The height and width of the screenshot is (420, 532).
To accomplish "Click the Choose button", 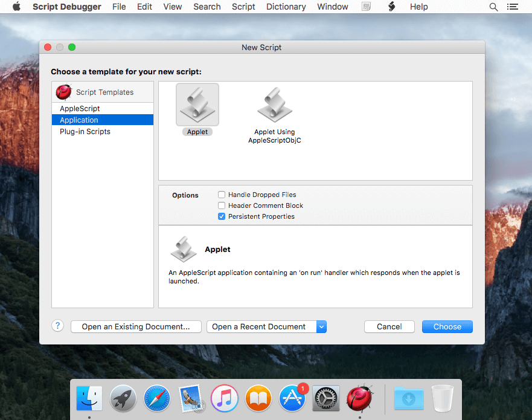I will point(447,326).
